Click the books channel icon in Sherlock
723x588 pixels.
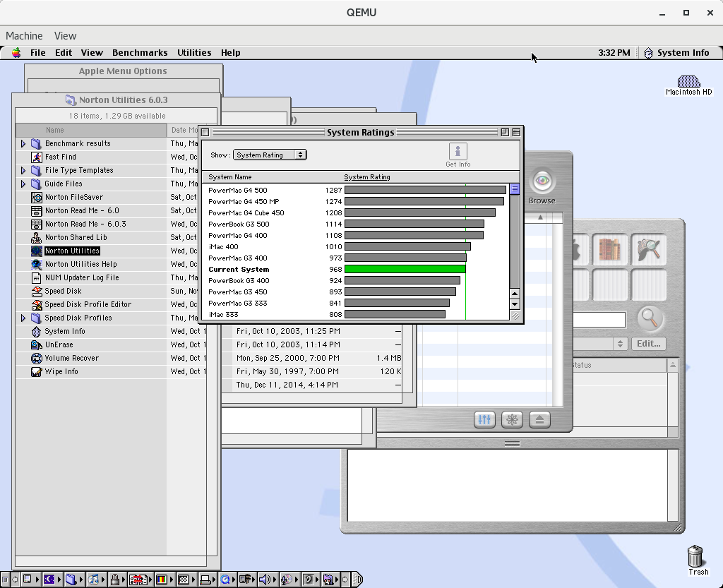[x=609, y=249]
